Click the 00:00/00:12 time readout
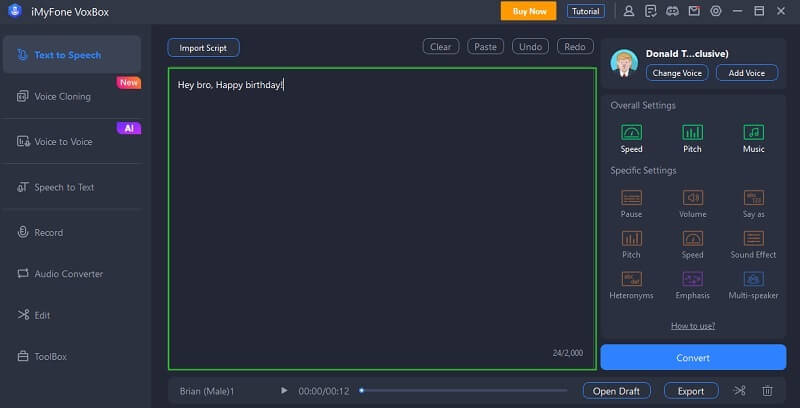This screenshot has height=408, width=800. (x=324, y=391)
